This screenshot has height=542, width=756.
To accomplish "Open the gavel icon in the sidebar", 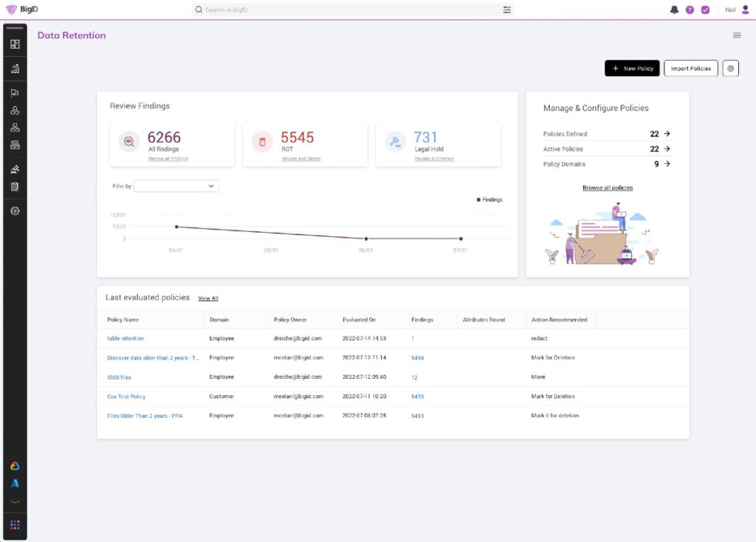I will 15,169.
